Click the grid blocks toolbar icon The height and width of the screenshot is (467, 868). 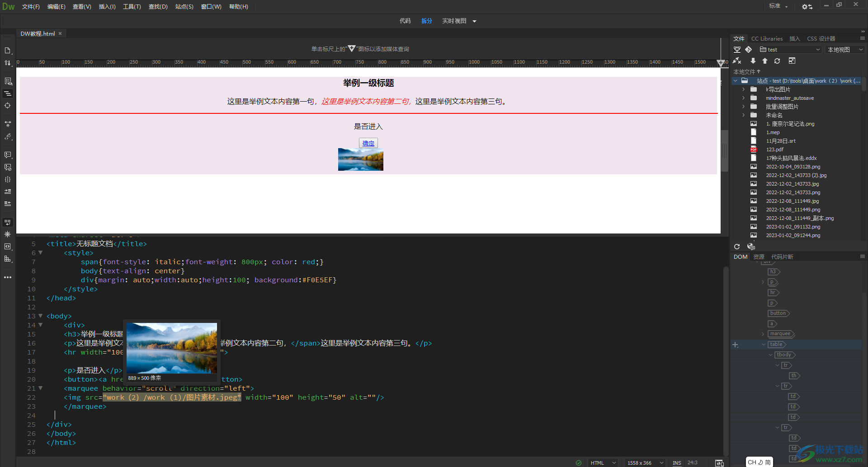coord(8,259)
